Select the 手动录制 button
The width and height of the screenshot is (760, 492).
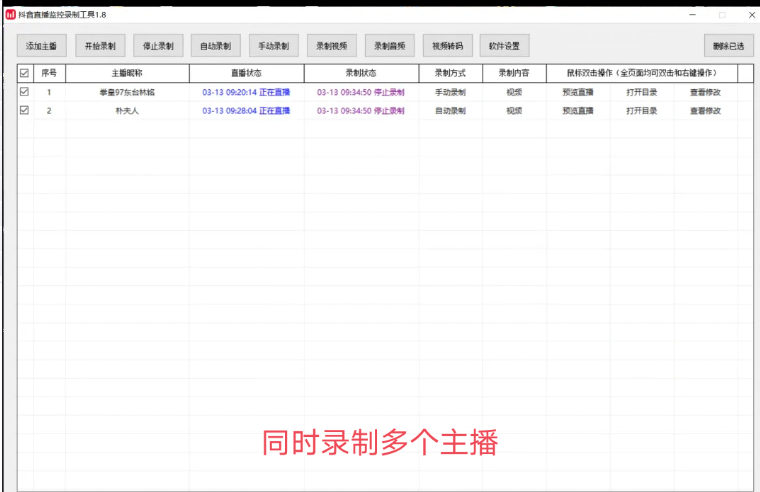pos(273,46)
